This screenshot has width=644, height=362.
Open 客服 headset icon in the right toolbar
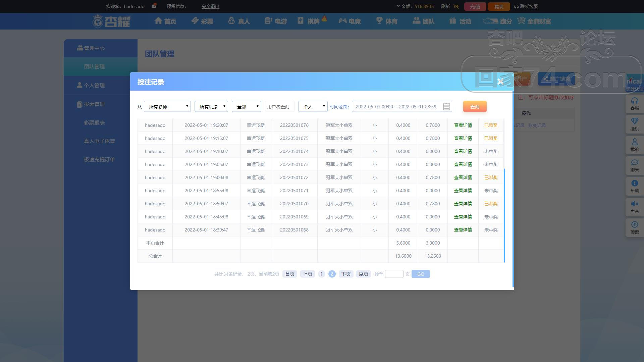click(635, 104)
